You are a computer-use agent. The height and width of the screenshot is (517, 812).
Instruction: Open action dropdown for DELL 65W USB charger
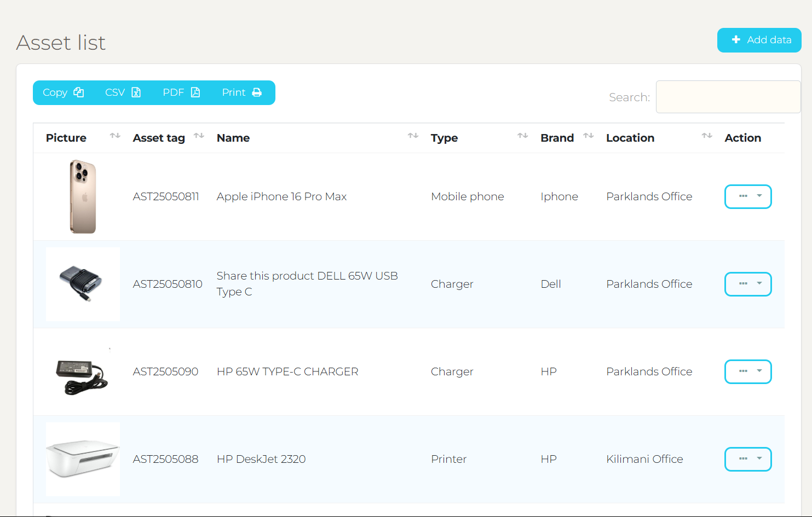click(x=748, y=284)
